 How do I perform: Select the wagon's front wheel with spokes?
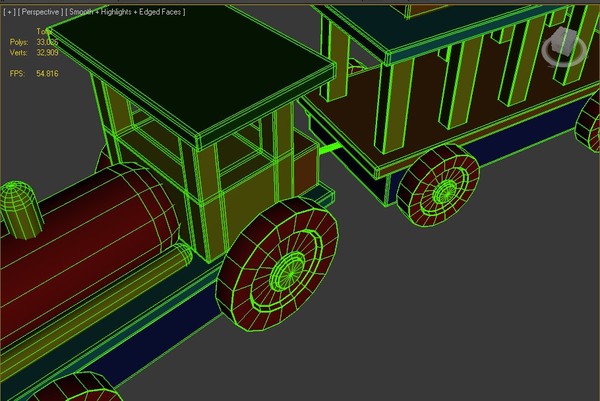click(438, 185)
